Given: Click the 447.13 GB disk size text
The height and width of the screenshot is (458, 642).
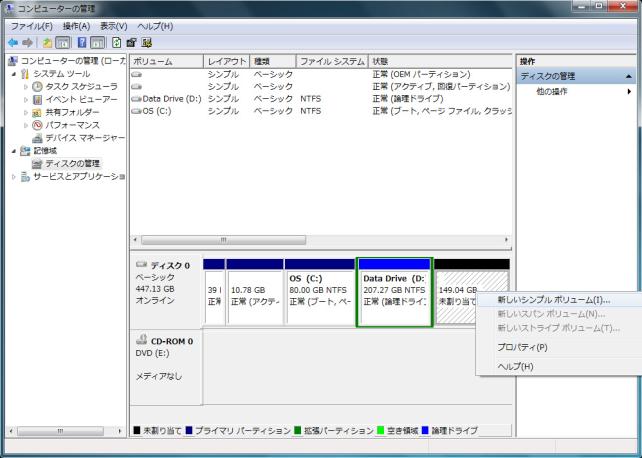Looking at the screenshot, I should pyautogui.click(x=155, y=289).
